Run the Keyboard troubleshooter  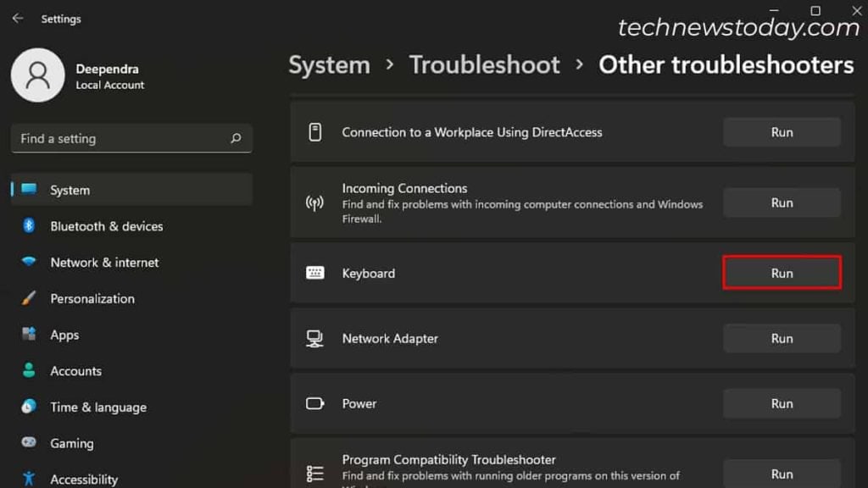pyautogui.click(x=782, y=274)
